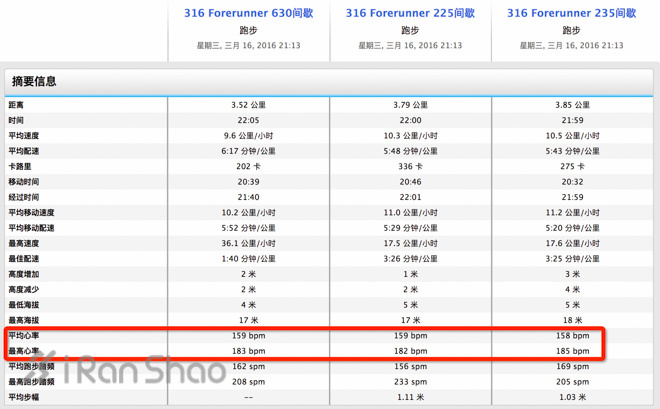Image resolution: width=660 pixels, height=409 pixels.
Task: Select the 经过时间 row label
Action: coord(24,197)
